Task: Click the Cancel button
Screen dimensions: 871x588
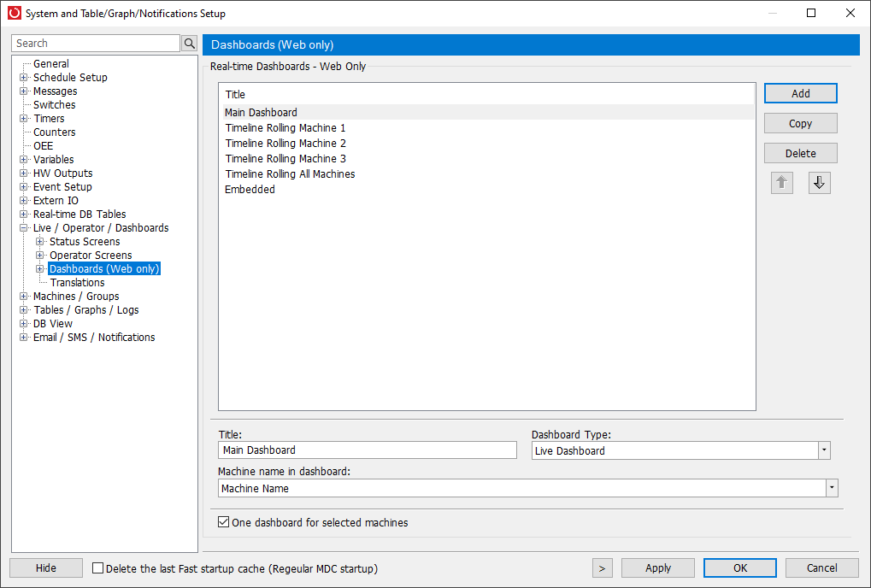Action: pyautogui.click(x=821, y=568)
